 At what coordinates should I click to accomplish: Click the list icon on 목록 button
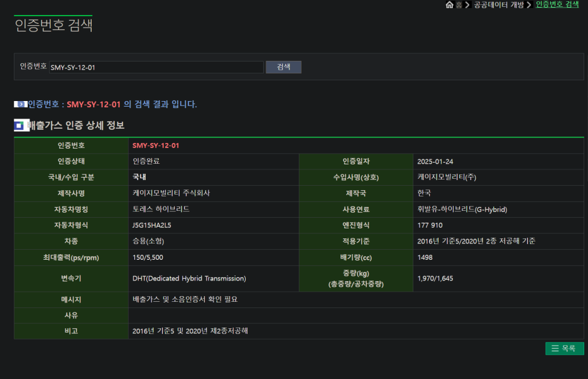(555, 348)
